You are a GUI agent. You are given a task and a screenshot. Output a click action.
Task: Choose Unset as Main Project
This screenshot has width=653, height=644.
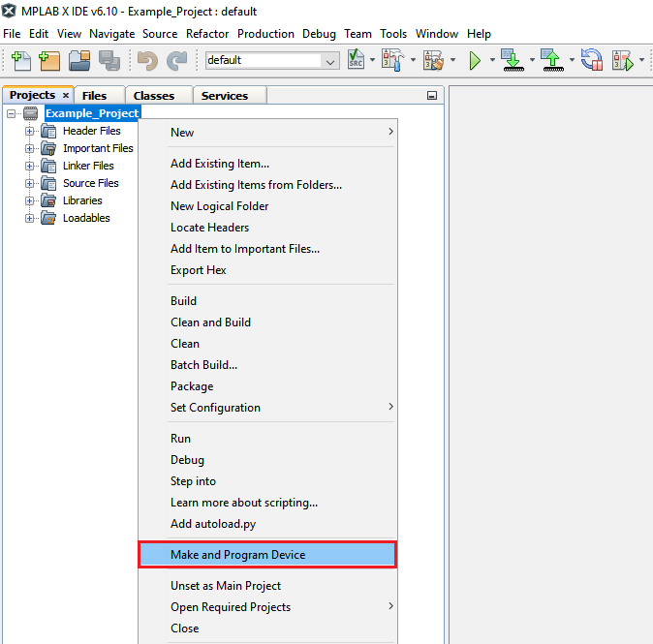pos(267,586)
